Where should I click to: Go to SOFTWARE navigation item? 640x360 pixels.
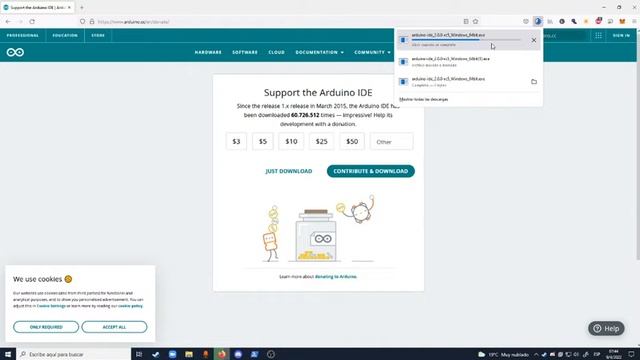[245, 52]
